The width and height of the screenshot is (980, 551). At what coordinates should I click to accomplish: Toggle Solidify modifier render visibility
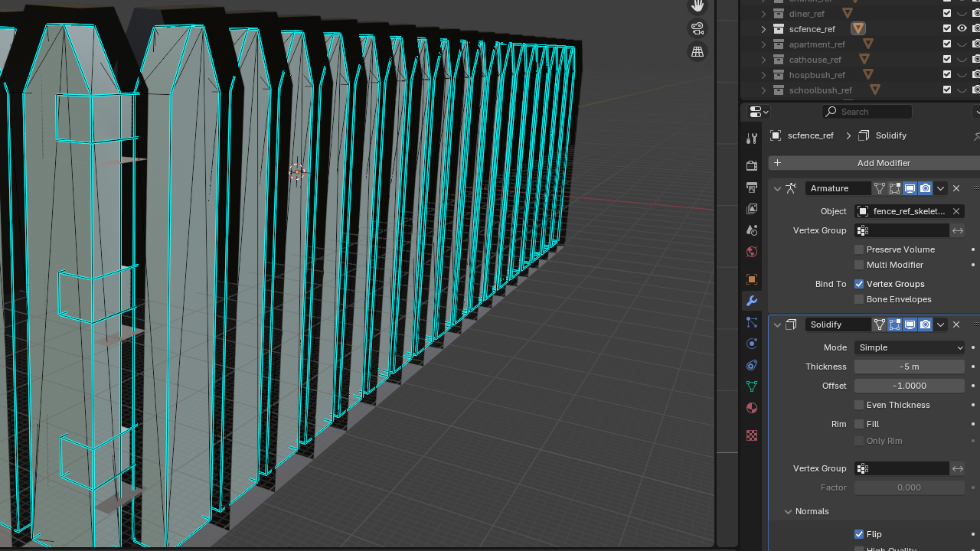point(925,324)
